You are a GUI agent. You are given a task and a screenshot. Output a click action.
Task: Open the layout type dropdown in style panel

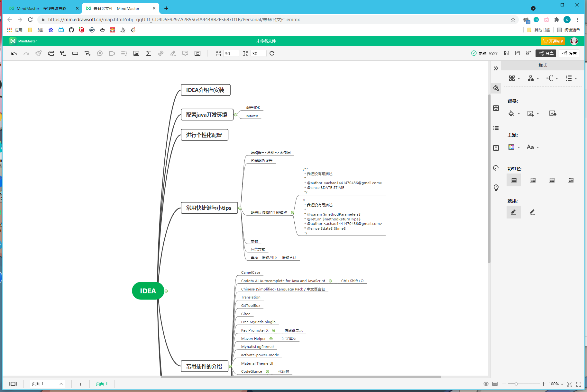click(x=514, y=78)
